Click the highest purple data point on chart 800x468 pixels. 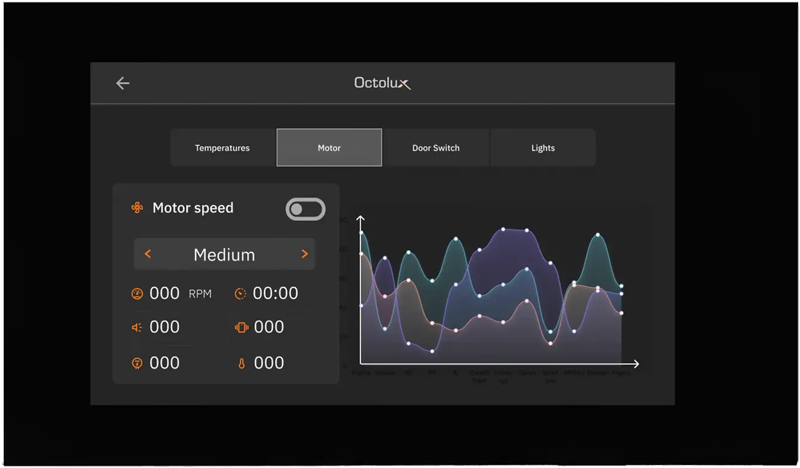[x=503, y=229]
